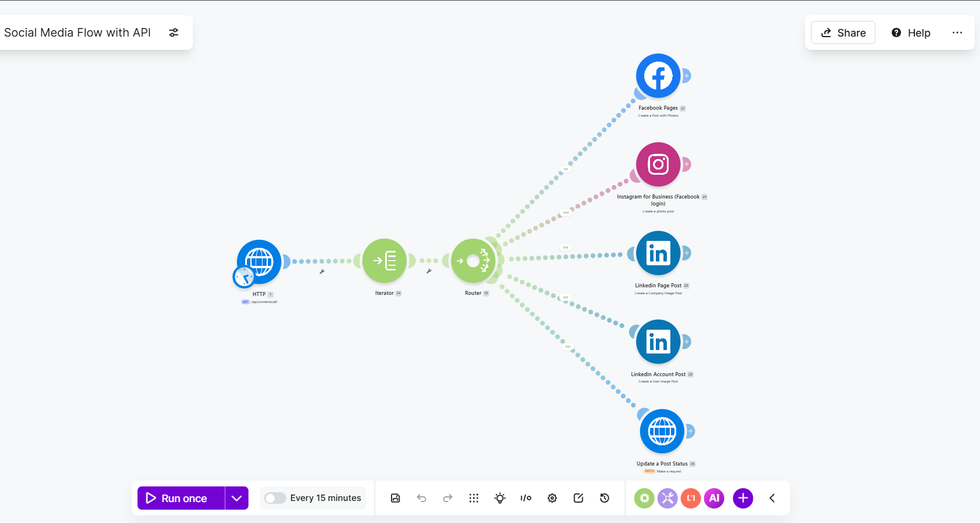Redo the last change

(448, 498)
